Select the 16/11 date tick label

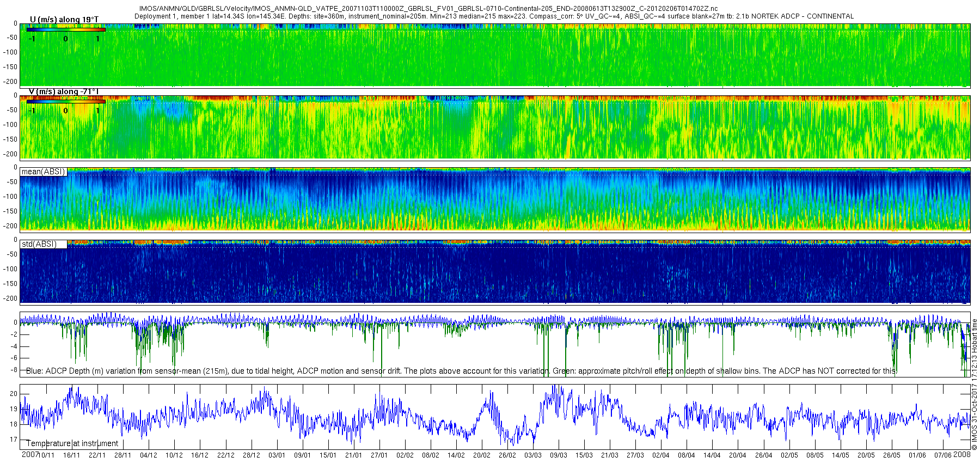[x=71, y=455]
